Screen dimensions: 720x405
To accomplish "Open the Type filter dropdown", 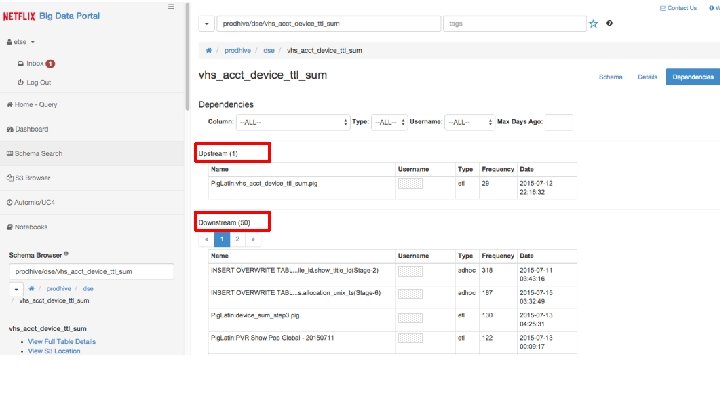I will [x=389, y=122].
